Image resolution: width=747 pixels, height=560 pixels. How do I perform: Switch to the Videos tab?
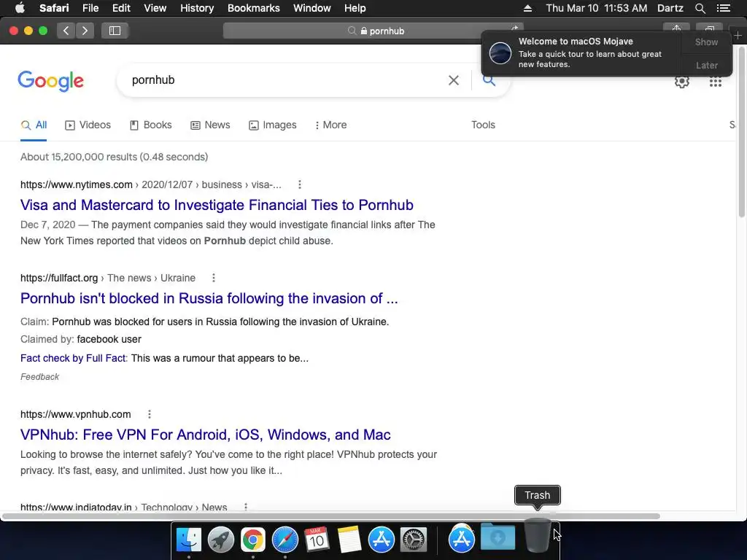point(88,125)
